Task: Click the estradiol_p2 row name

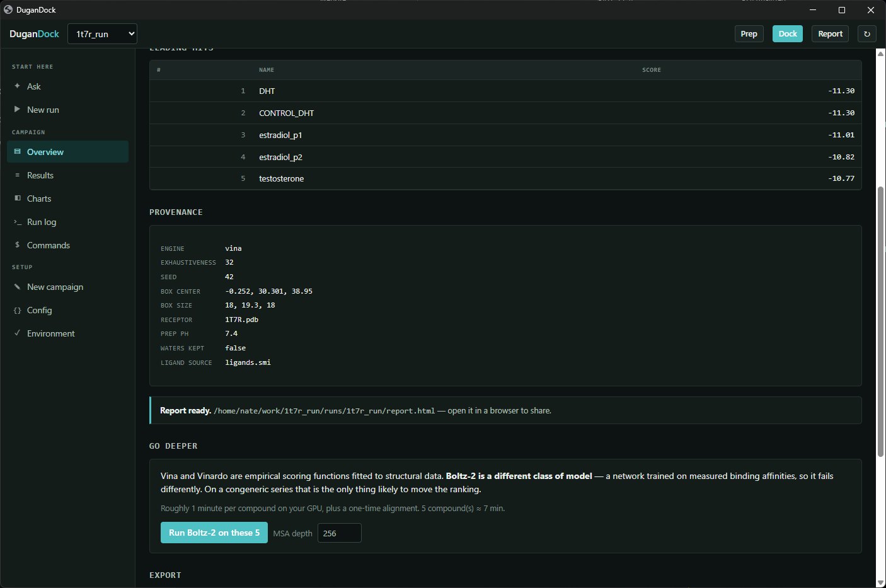Action: [x=280, y=157]
